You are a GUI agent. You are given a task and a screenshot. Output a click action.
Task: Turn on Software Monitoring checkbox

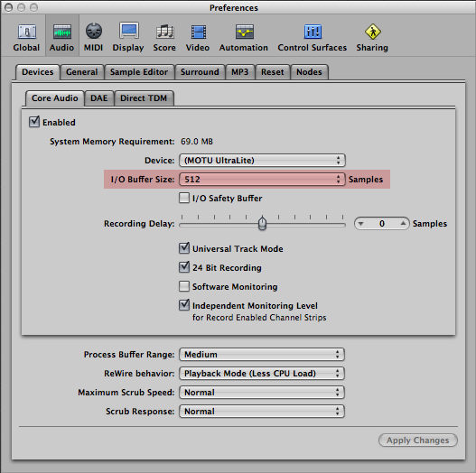click(184, 286)
